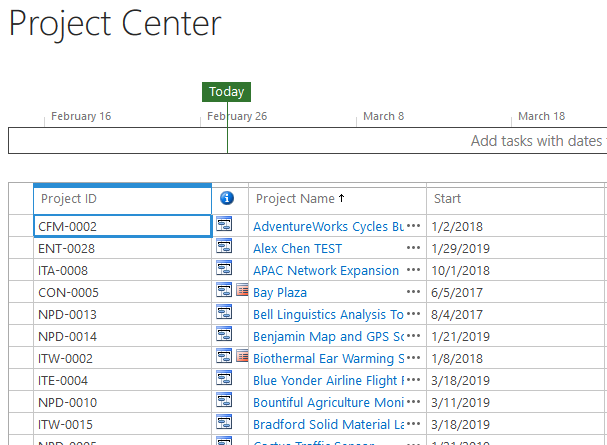Open ellipsis menu for Benjamin Map and GPS
This screenshot has width=607, height=445.
click(x=413, y=336)
